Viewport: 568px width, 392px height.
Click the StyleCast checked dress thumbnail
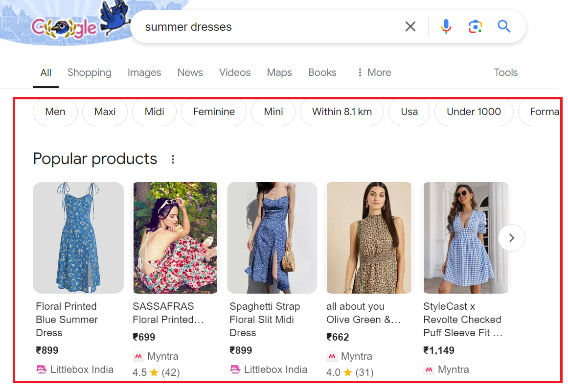466,238
